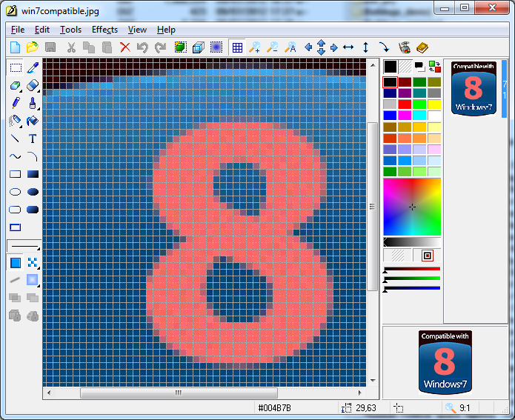The height and width of the screenshot is (420, 515).
Task: Redo the last action
Action: click(160, 47)
